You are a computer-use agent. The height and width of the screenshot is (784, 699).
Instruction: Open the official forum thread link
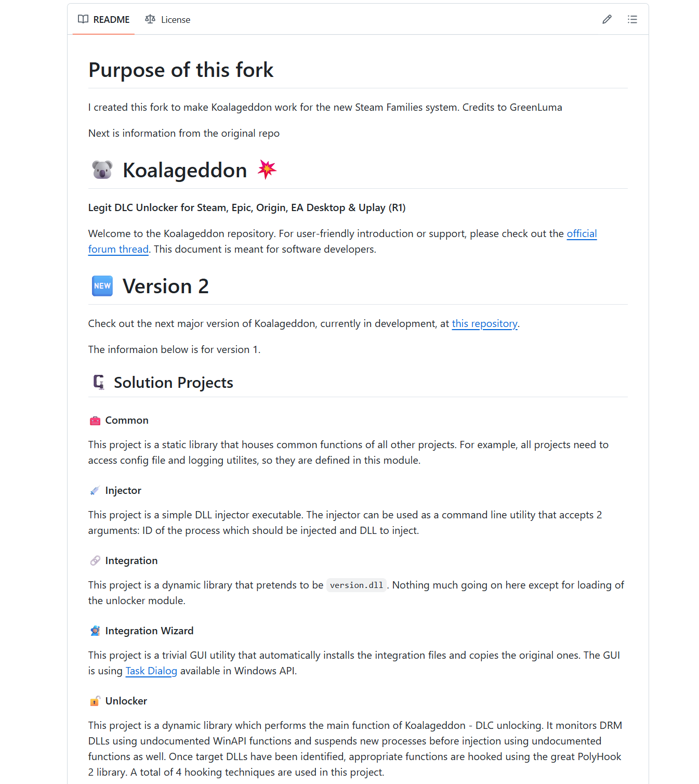click(x=582, y=234)
